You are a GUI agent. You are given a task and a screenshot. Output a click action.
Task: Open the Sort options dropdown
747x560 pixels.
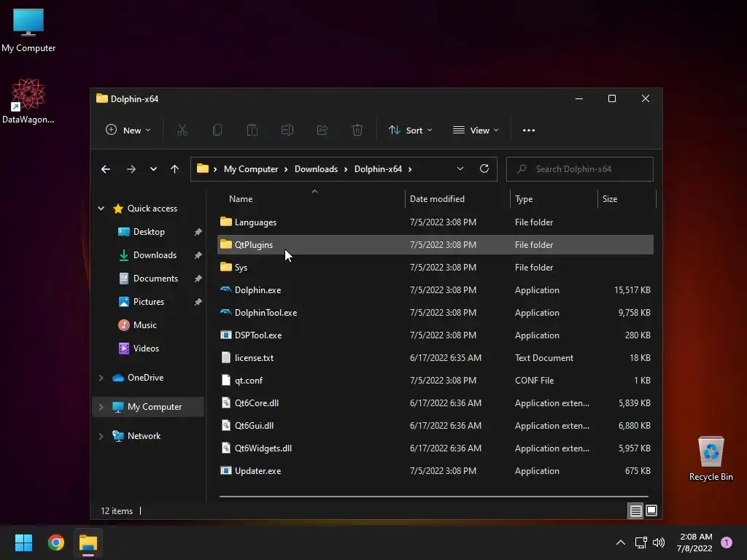pyautogui.click(x=410, y=130)
